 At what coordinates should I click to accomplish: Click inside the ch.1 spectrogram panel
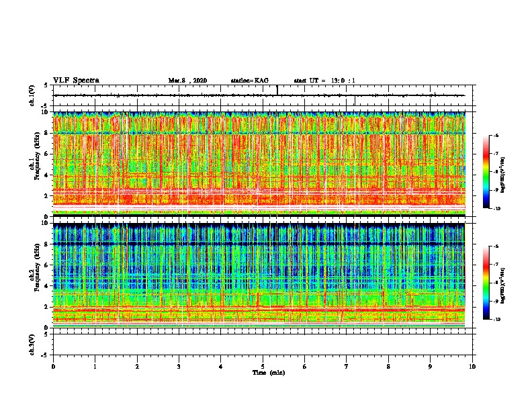(259, 164)
